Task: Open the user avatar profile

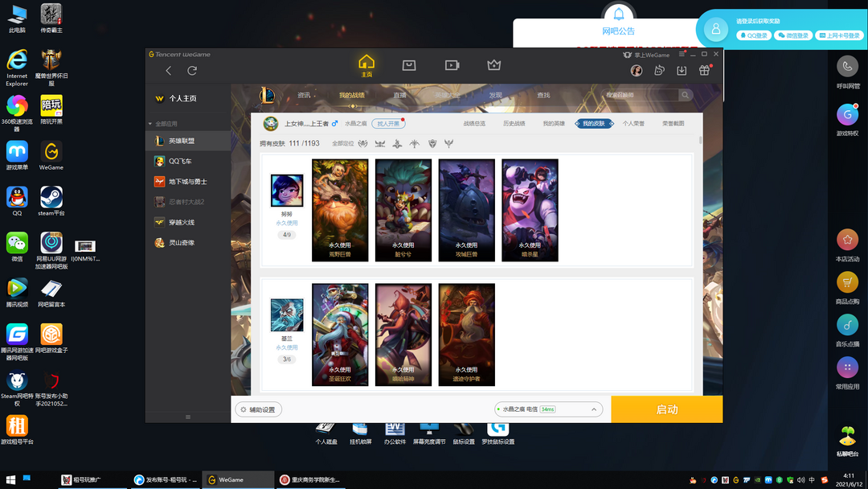Action: (637, 70)
